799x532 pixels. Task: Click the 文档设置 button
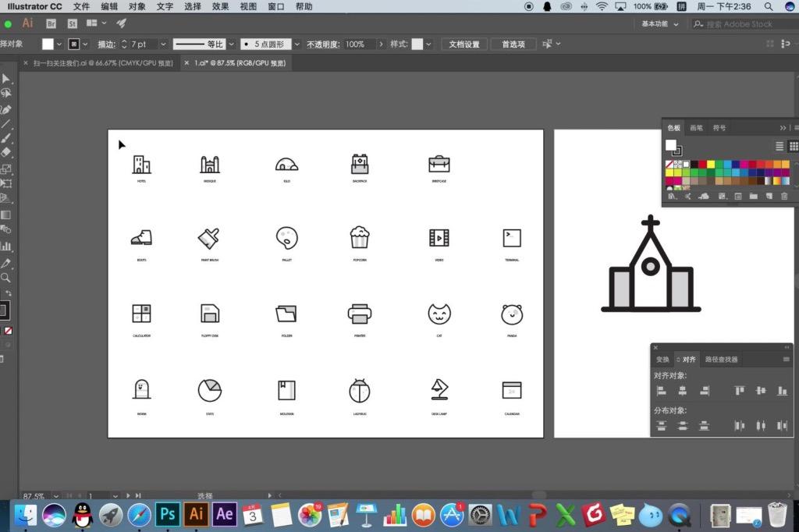464,44
